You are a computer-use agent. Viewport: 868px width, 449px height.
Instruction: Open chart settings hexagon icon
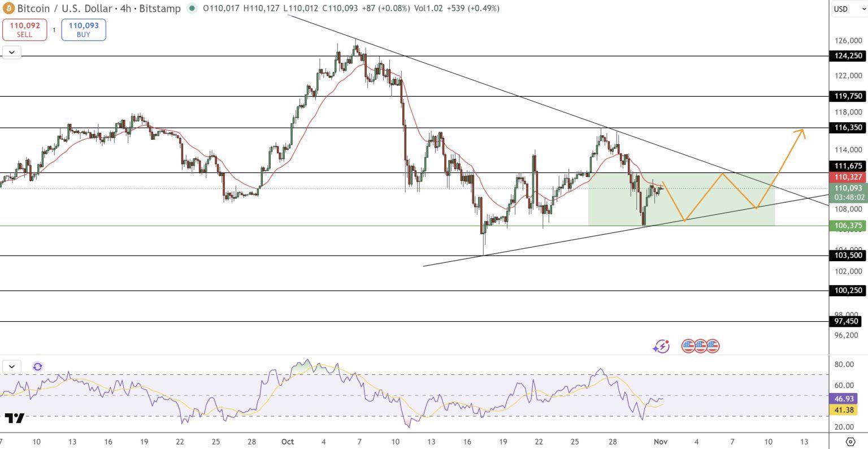click(850, 442)
